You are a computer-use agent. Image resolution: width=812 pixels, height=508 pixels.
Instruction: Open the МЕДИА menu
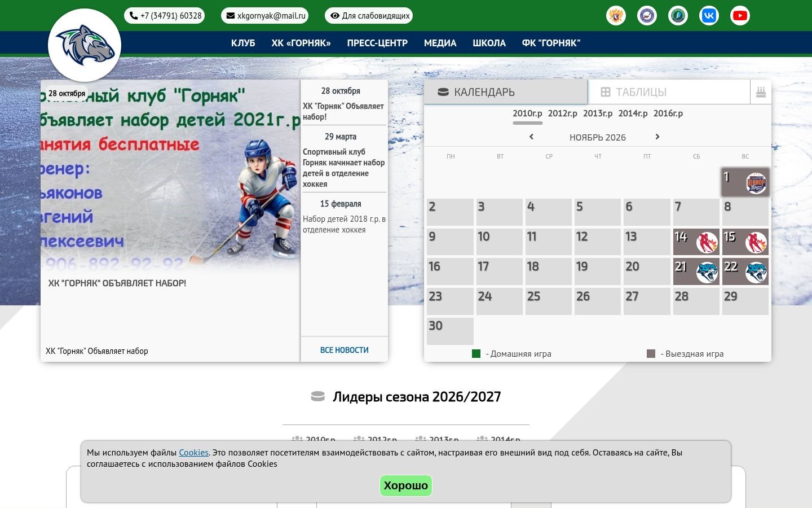[x=440, y=43]
